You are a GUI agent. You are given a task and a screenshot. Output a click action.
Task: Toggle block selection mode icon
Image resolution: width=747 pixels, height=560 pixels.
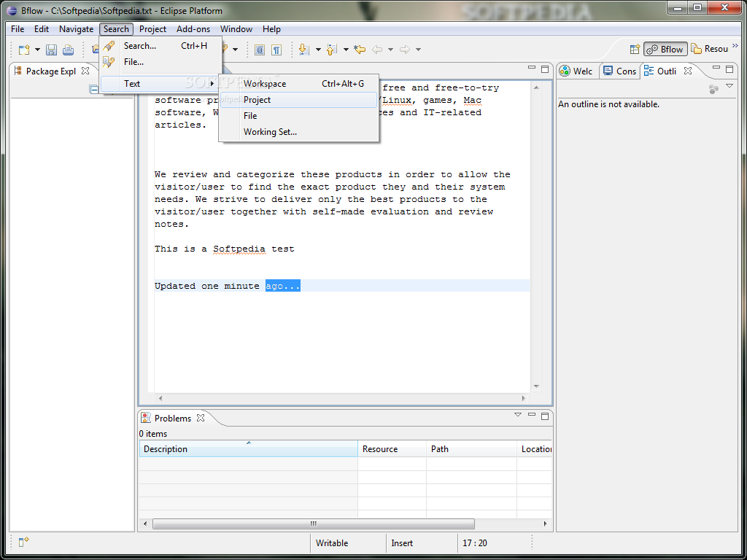click(x=260, y=50)
